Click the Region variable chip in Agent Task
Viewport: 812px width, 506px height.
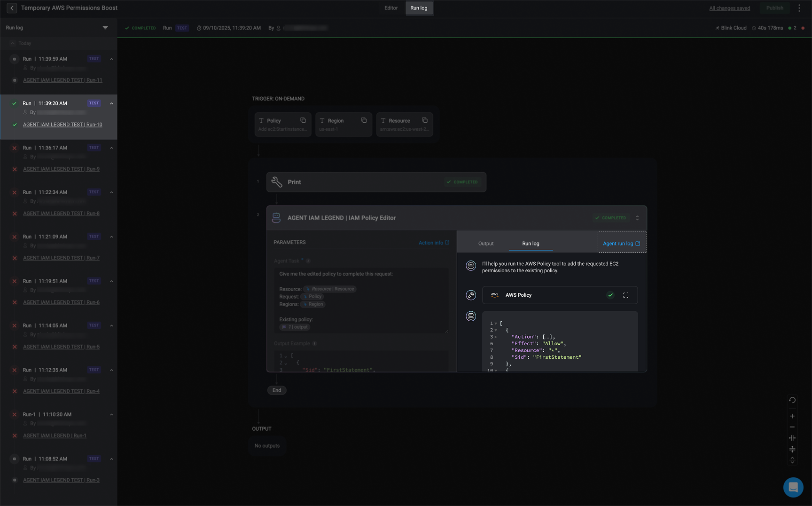click(x=312, y=304)
